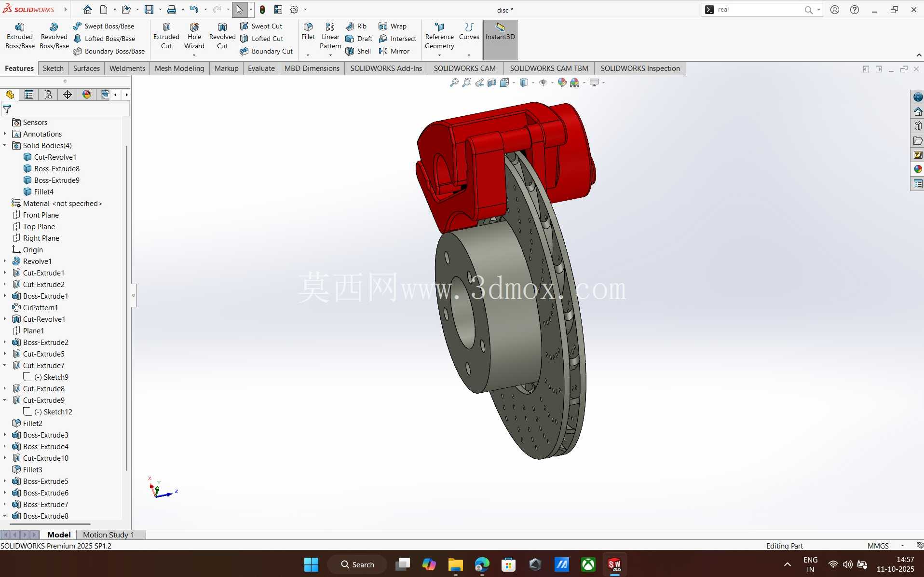Open the Hole Wizard dropdown arrow
The width and height of the screenshot is (924, 577).
click(194, 55)
